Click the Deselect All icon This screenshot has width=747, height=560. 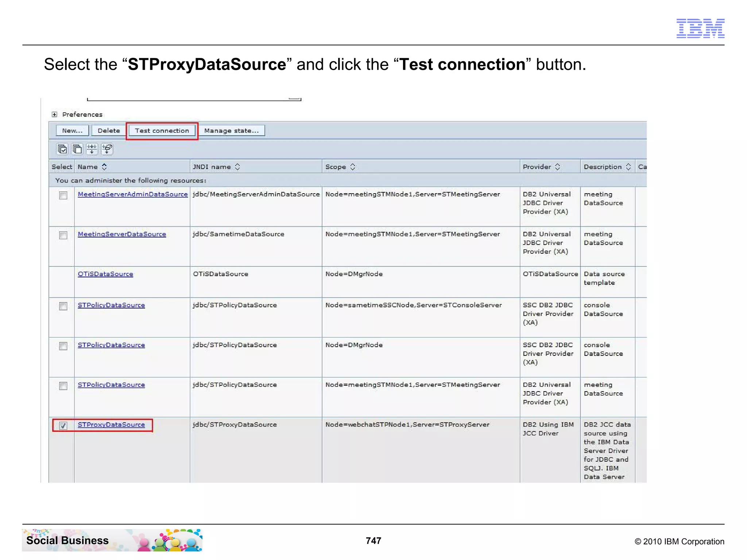77,149
